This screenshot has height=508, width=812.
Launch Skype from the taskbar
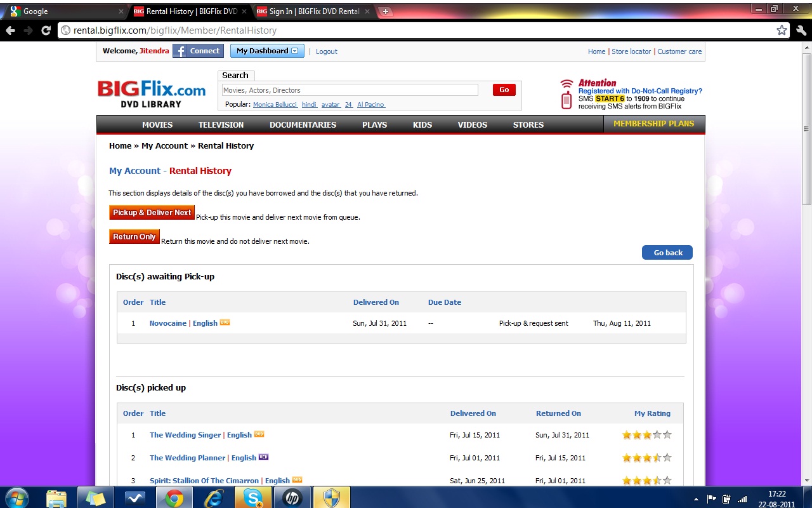(x=252, y=498)
